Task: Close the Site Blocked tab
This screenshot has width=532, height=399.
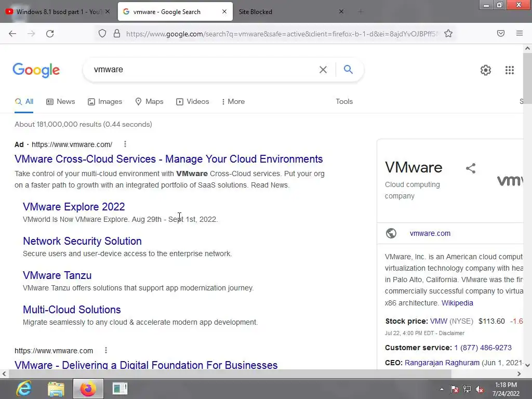Action: tap(341, 11)
